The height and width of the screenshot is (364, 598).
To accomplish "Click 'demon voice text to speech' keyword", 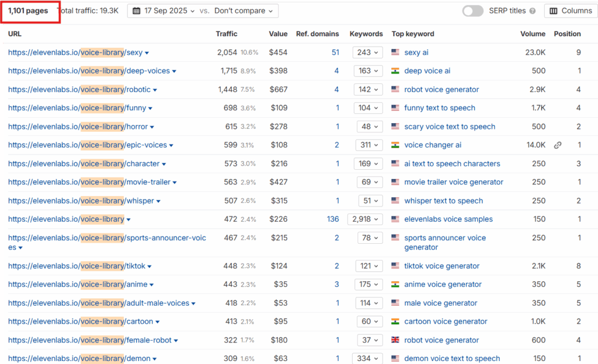I will pyautogui.click(x=452, y=358).
